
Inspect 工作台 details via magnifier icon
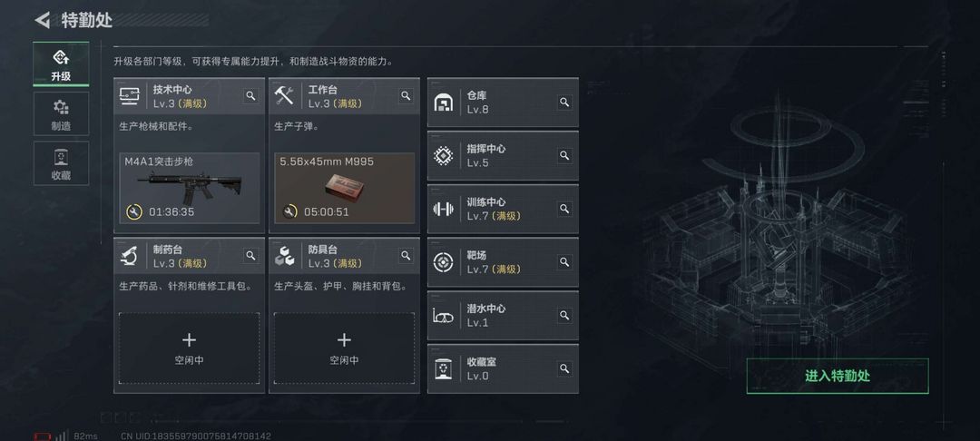point(406,95)
